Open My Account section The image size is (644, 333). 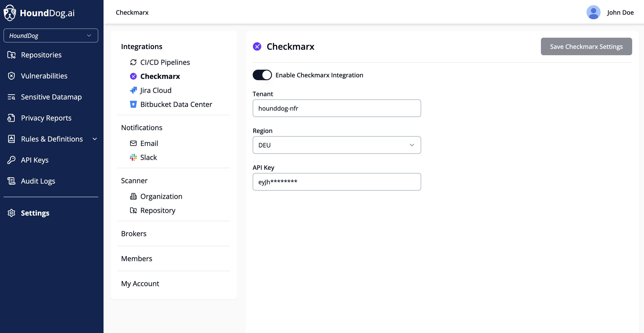coord(140,283)
